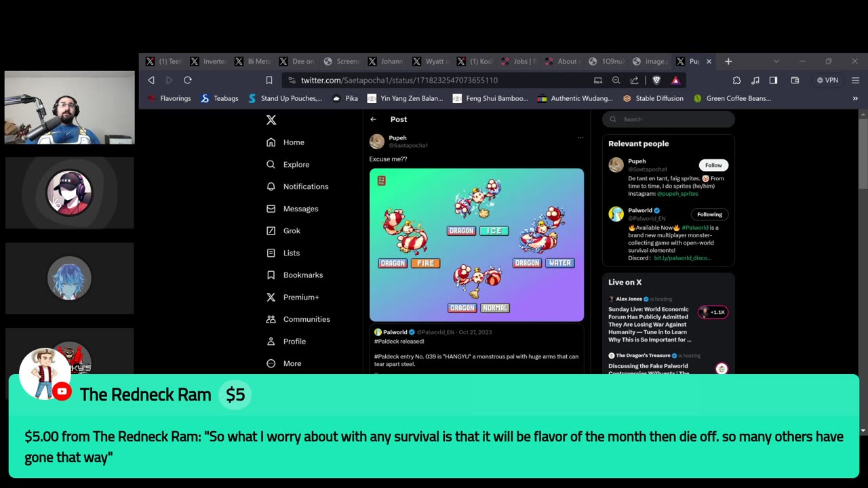Image resolution: width=868 pixels, height=488 pixels.
Task: Show more bookmarks with double chevron
Action: [855, 98]
